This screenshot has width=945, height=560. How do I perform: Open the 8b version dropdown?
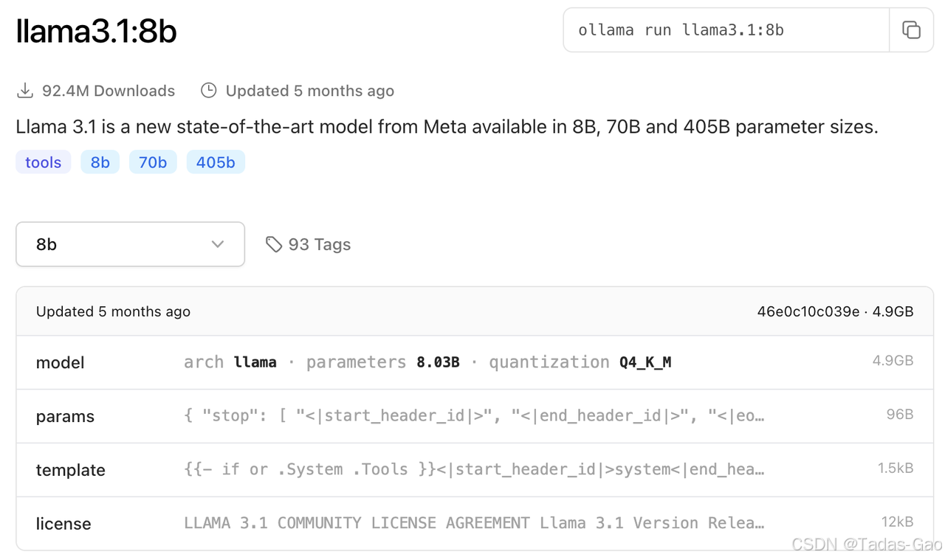130,244
